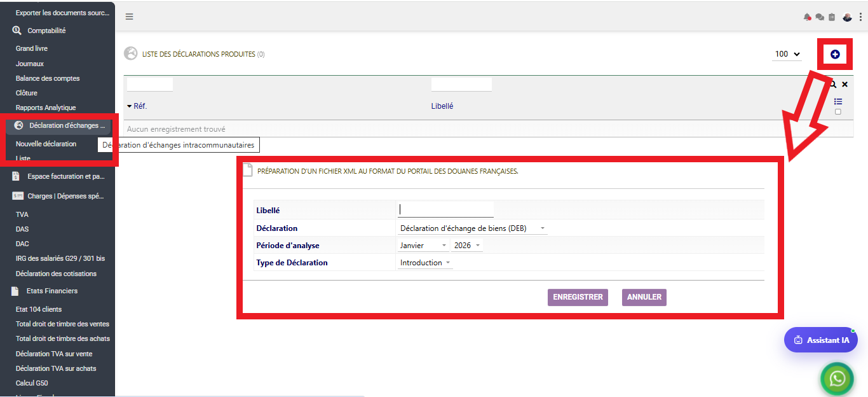Open the Type de Déclaration Introduction dropdown
Image resolution: width=868 pixels, height=397 pixels.
coord(425,263)
